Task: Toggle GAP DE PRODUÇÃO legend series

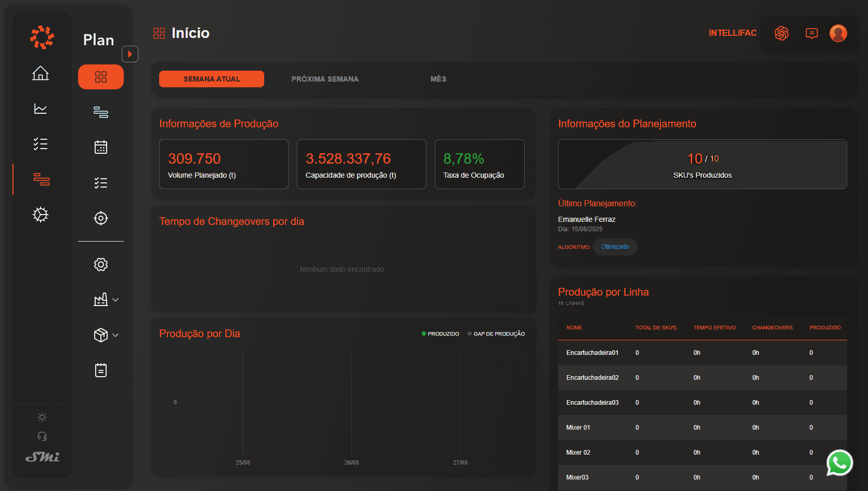Action: click(496, 334)
